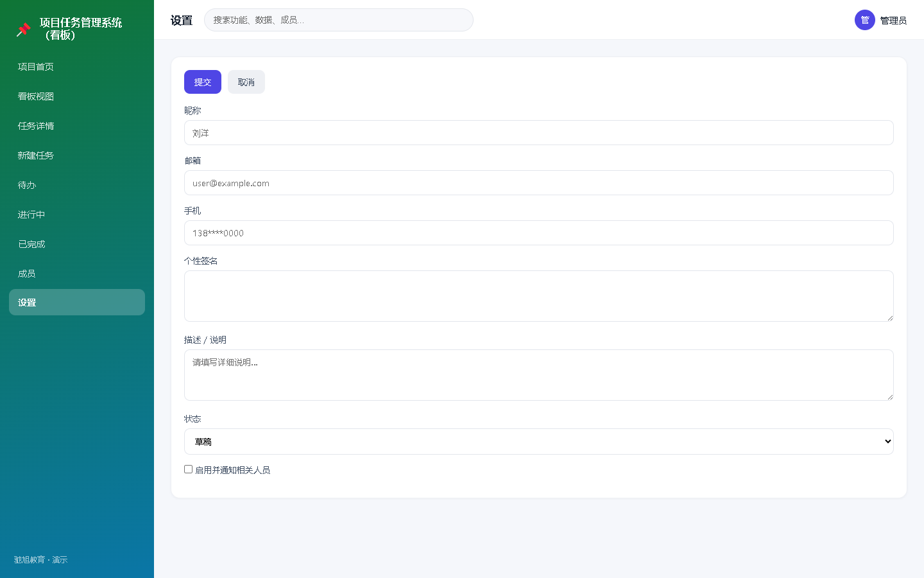Show 已完成 tasks
924x578 pixels.
[77, 244]
